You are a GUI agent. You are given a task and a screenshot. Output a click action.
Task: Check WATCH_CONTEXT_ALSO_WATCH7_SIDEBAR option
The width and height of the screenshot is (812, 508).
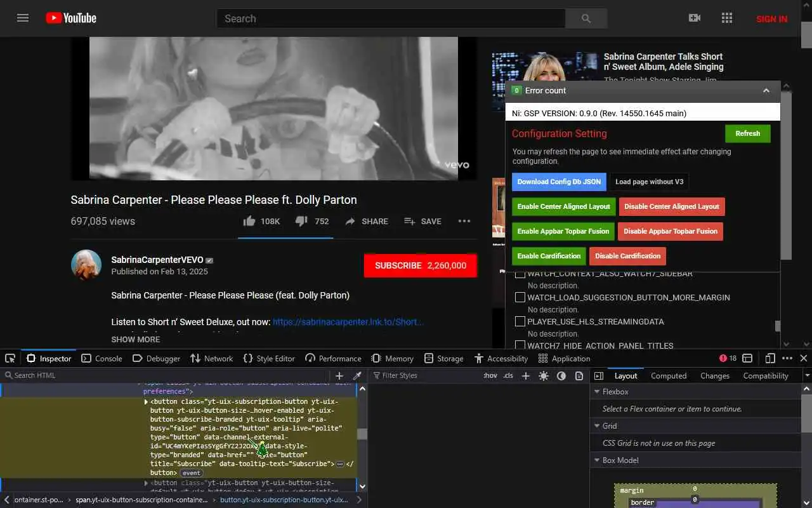click(520, 274)
